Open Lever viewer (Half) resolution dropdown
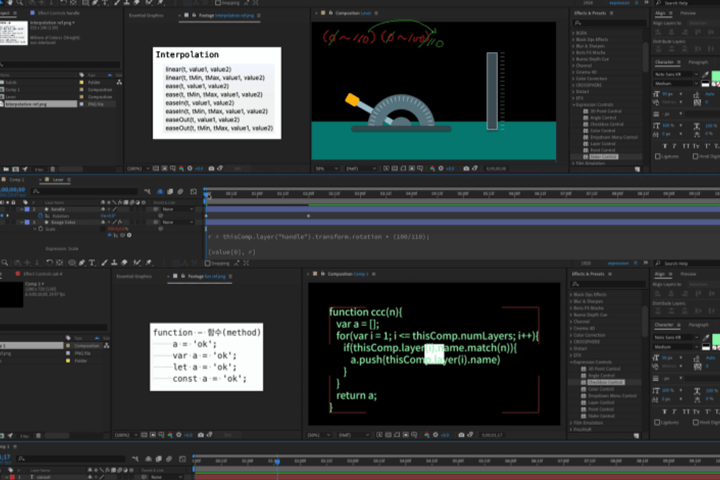 coord(360,169)
